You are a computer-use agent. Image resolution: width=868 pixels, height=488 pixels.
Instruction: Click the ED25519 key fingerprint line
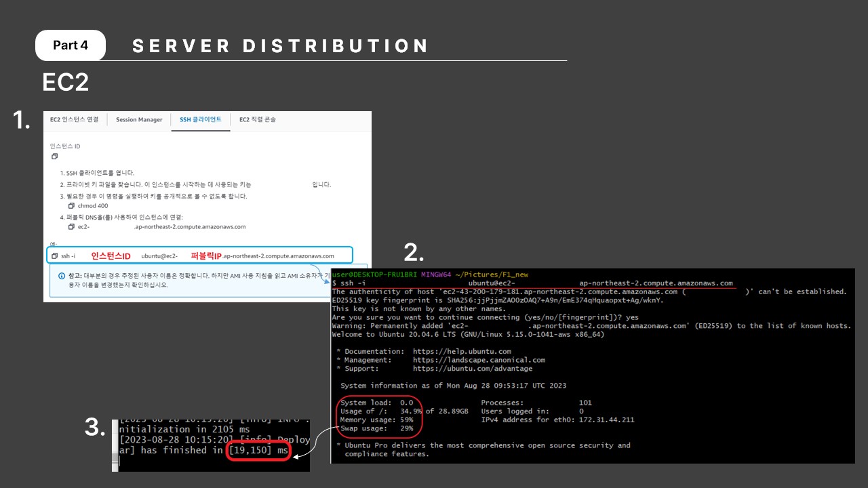pyautogui.click(x=497, y=300)
